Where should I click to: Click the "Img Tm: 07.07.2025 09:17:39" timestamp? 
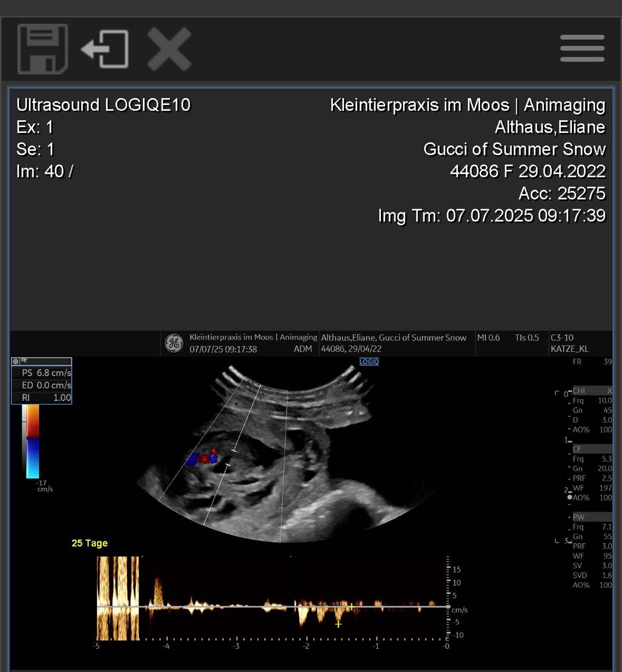[492, 215]
